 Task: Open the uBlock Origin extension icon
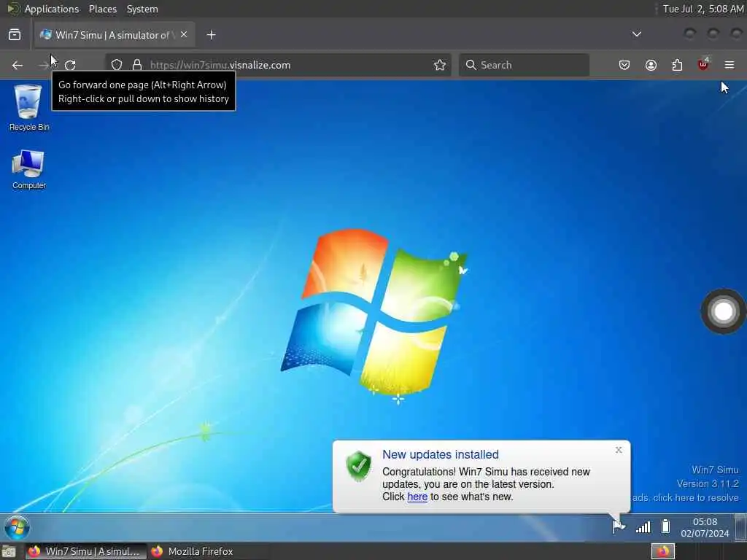[x=703, y=64]
